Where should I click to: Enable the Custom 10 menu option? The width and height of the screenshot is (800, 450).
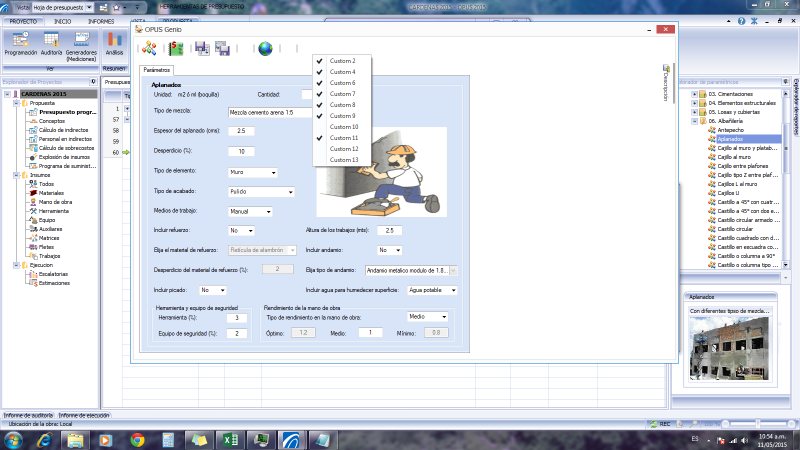tap(343, 127)
